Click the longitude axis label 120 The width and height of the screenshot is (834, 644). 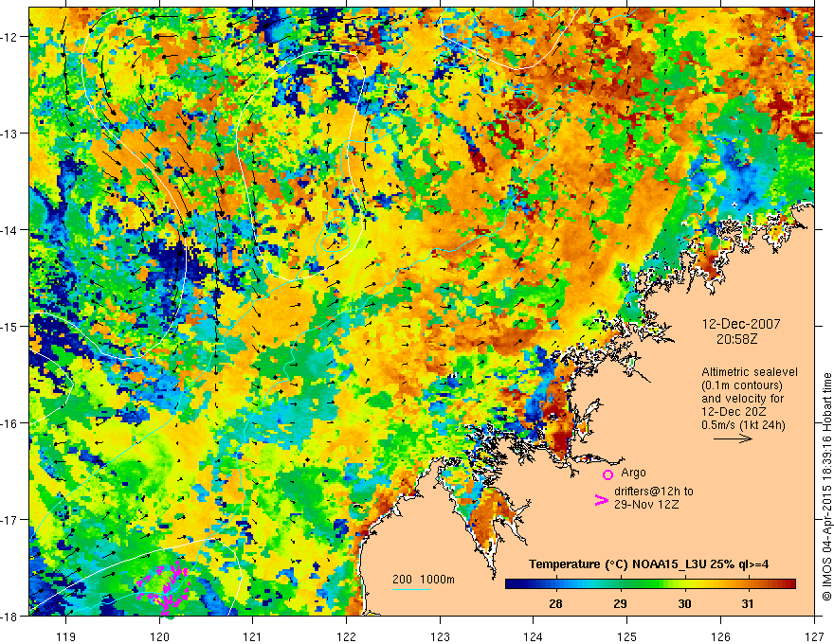click(159, 636)
